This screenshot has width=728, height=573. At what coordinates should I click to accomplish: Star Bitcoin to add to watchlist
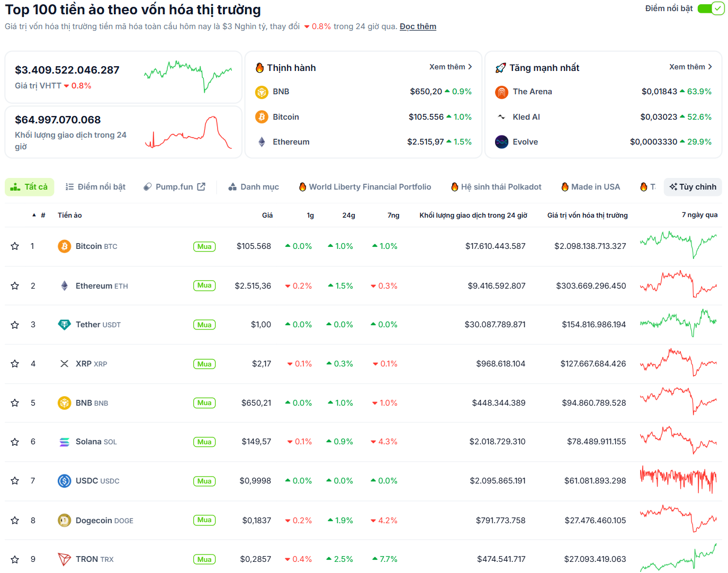pyautogui.click(x=15, y=246)
